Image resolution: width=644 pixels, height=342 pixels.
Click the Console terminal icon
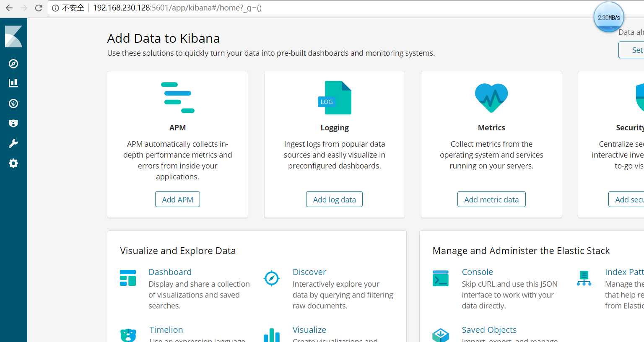(441, 278)
